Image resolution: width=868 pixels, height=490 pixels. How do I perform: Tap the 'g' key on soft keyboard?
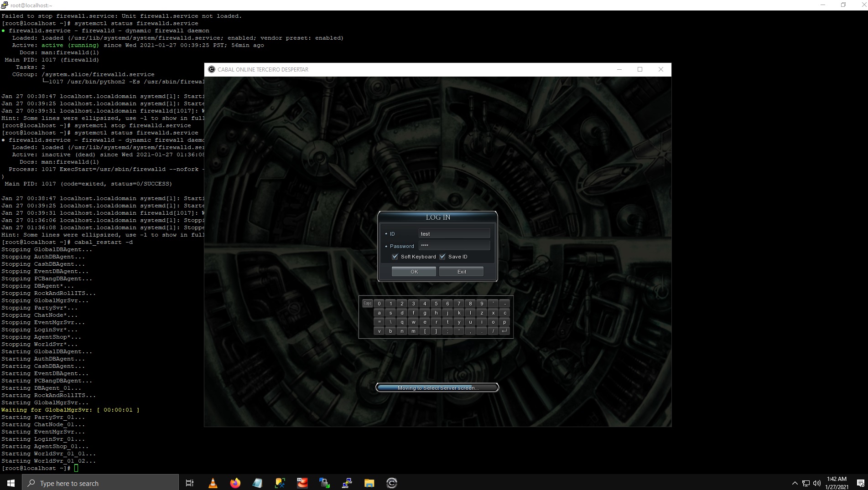425,313
